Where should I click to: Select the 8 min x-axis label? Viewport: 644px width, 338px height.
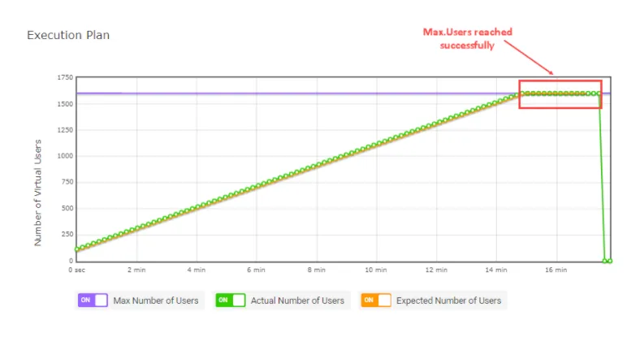tap(316, 270)
